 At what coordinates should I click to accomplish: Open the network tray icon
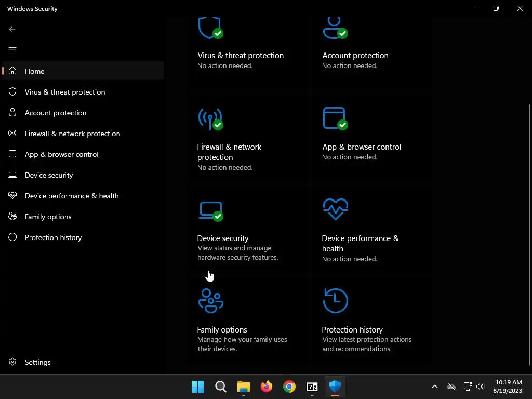(468, 387)
